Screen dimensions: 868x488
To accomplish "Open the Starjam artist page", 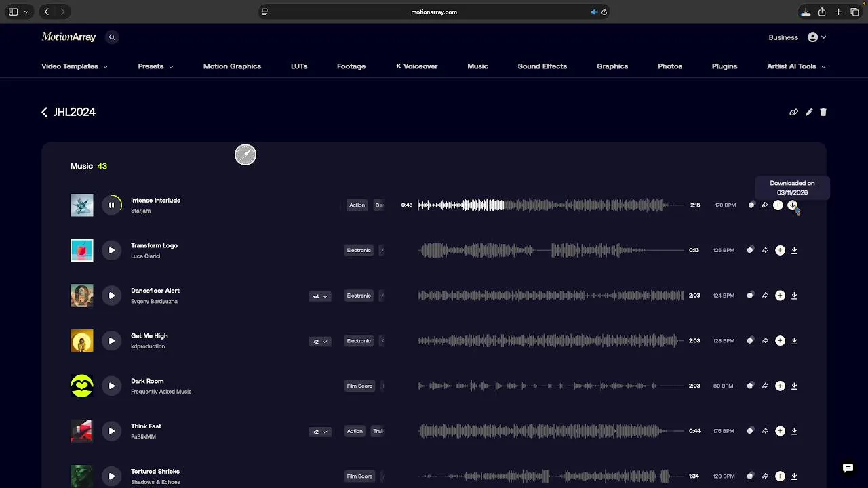I will point(141,211).
